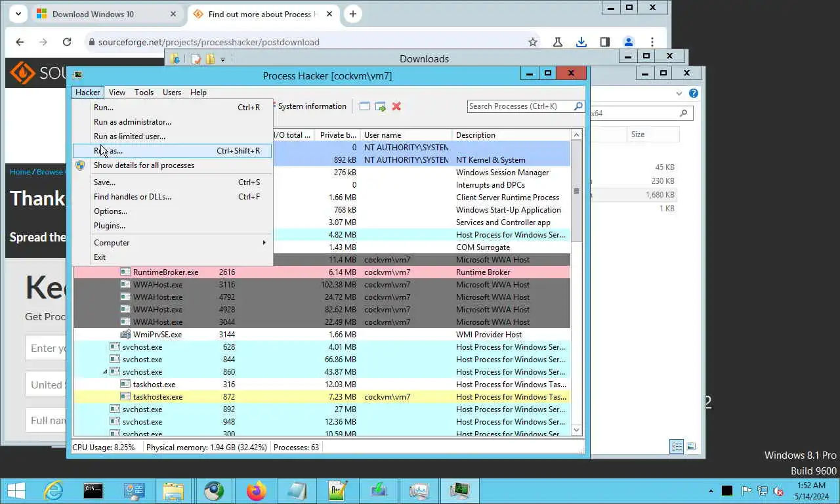Click the volume icon in system tray

point(778,491)
